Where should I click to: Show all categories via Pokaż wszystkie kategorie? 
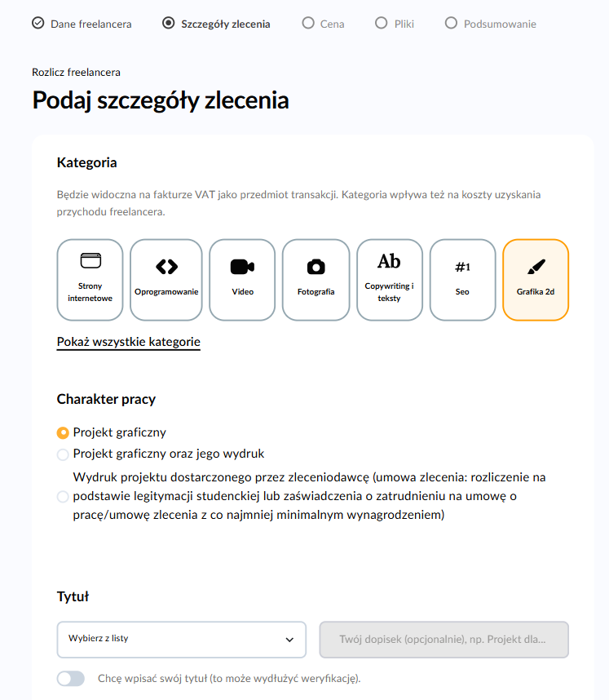click(x=128, y=342)
